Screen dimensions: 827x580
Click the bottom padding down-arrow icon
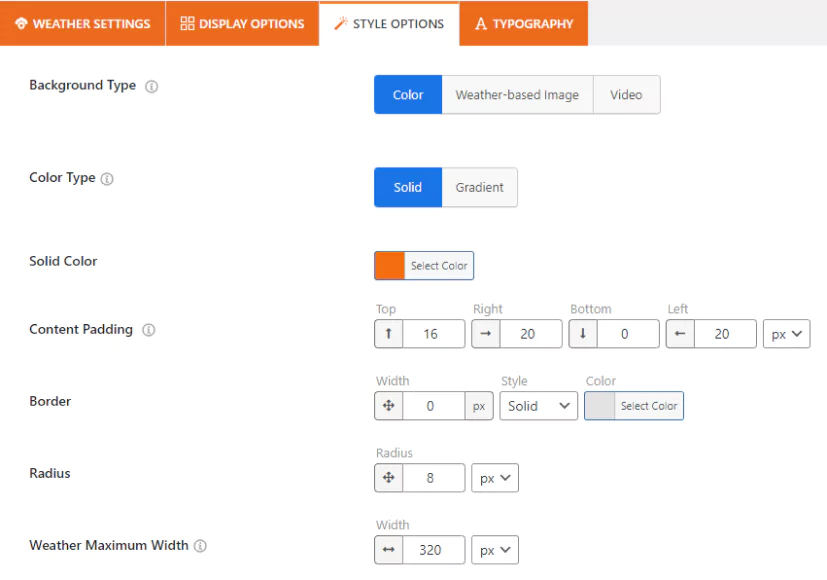tap(583, 334)
